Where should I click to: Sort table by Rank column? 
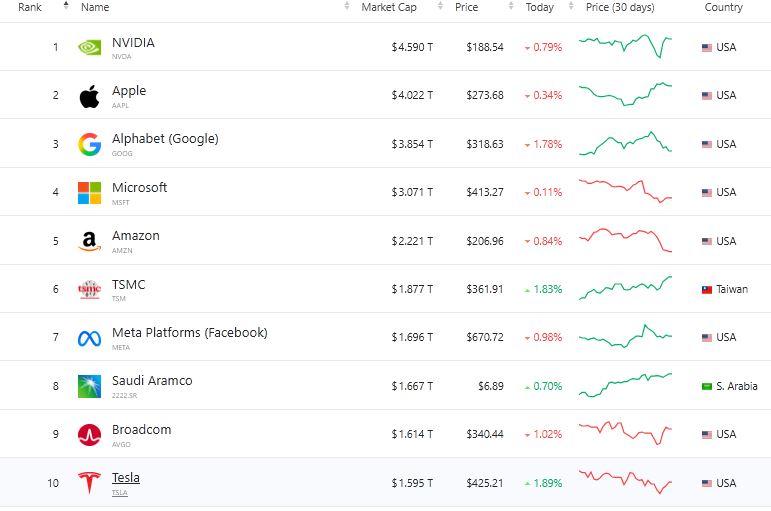click(30, 7)
